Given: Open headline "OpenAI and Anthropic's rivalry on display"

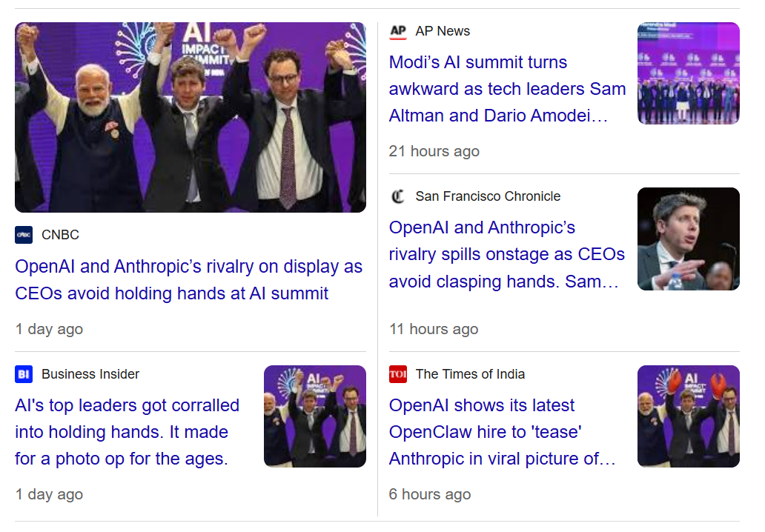Looking at the screenshot, I should pyautogui.click(x=188, y=280).
